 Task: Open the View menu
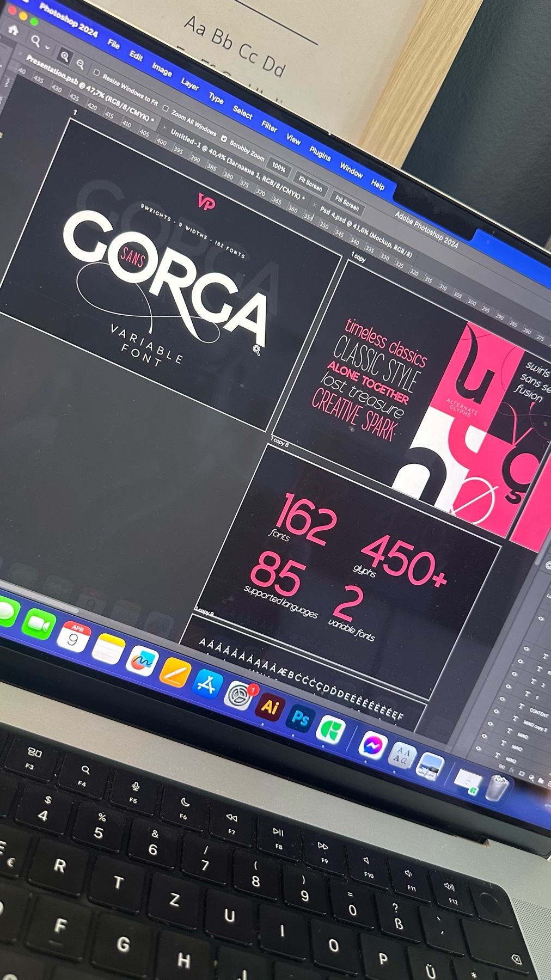(293, 139)
